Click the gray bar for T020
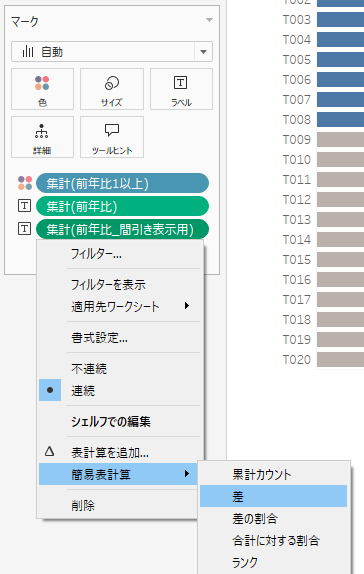This screenshot has height=574, width=364. 341,359
